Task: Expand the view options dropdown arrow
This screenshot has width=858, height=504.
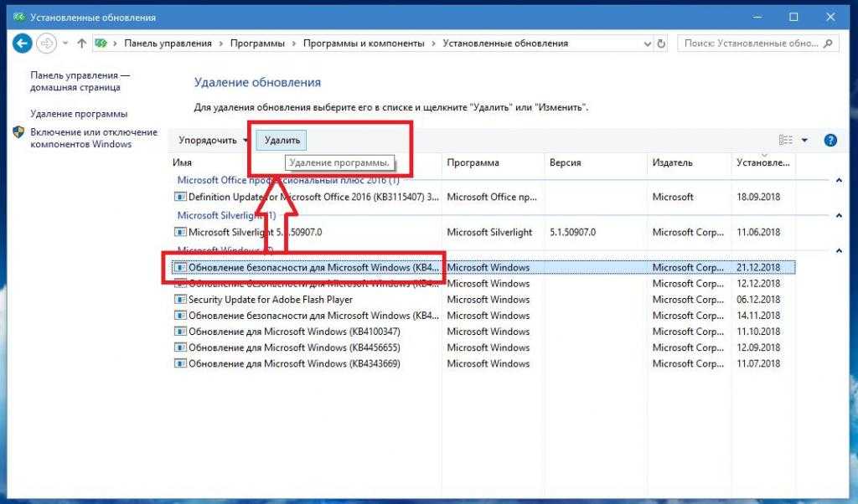Action: click(804, 141)
